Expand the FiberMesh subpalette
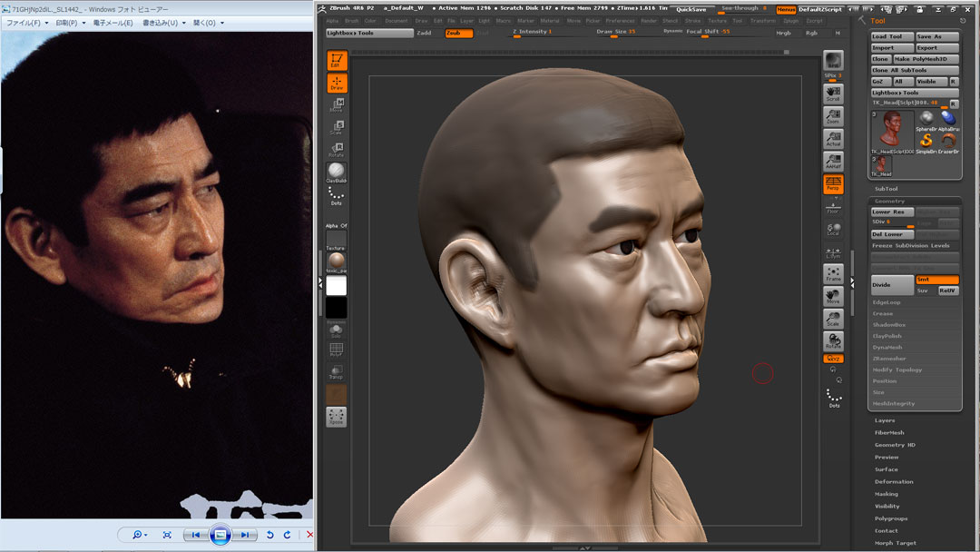This screenshot has width=980, height=552. coord(889,432)
